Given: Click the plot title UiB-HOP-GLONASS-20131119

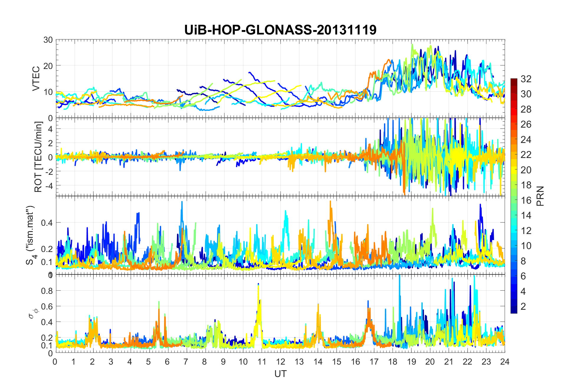Looking at the screenshot, I should pos(280,30).
